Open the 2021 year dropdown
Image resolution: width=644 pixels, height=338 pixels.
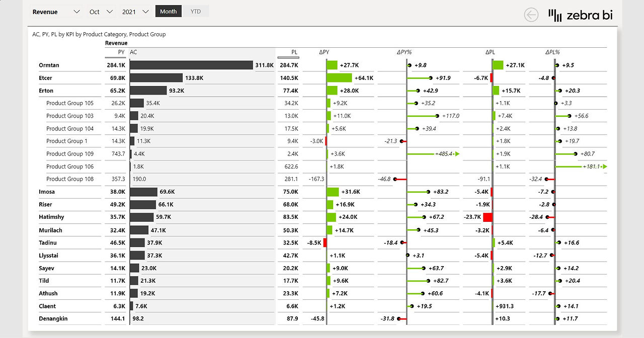click(135, 12)
